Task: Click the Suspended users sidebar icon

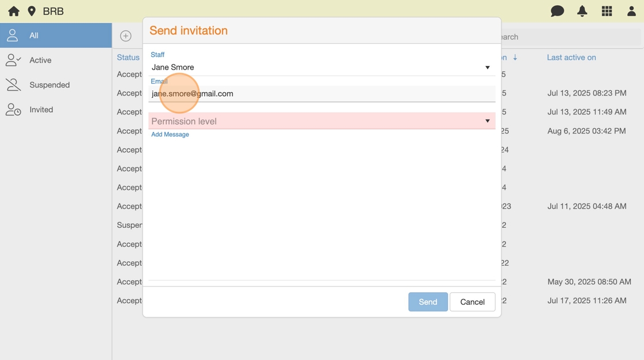Action: pos(13,85)
